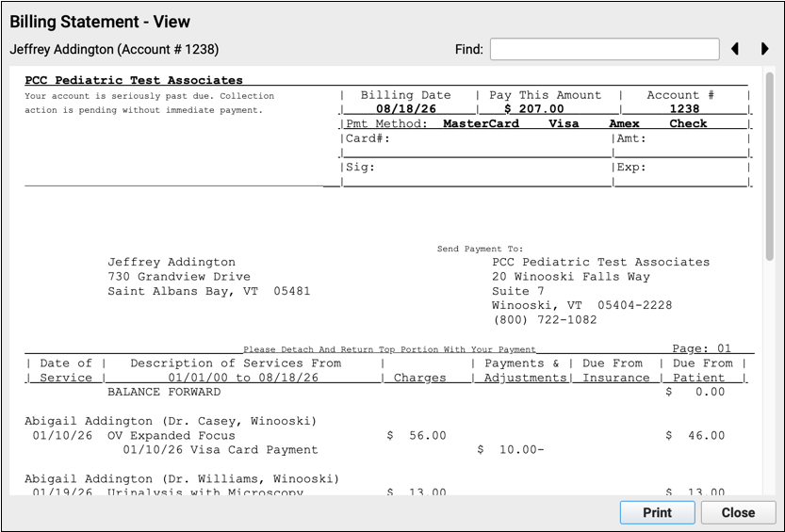Click the vertical scrollbar thumb
The image size is (785, 532).
770,166
